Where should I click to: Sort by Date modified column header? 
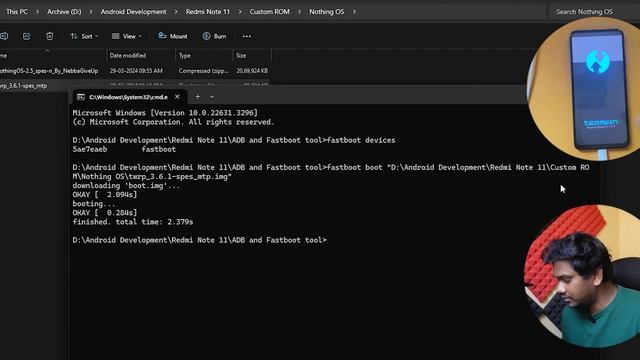click(x=141, y=56)
